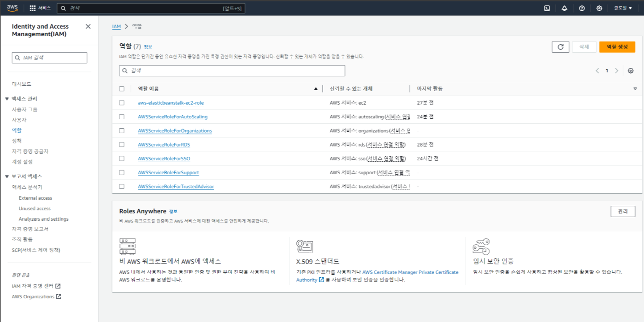Open the top bar settings gear
This screenshot has height=322, width=644.
(599, 8)
